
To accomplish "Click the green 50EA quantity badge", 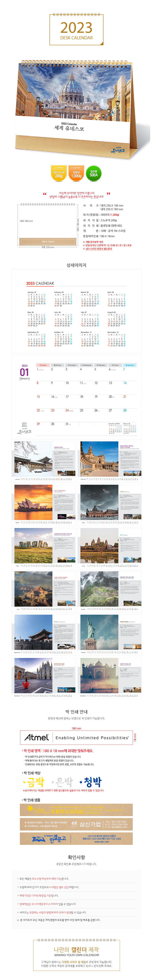I will coord(93,173).
